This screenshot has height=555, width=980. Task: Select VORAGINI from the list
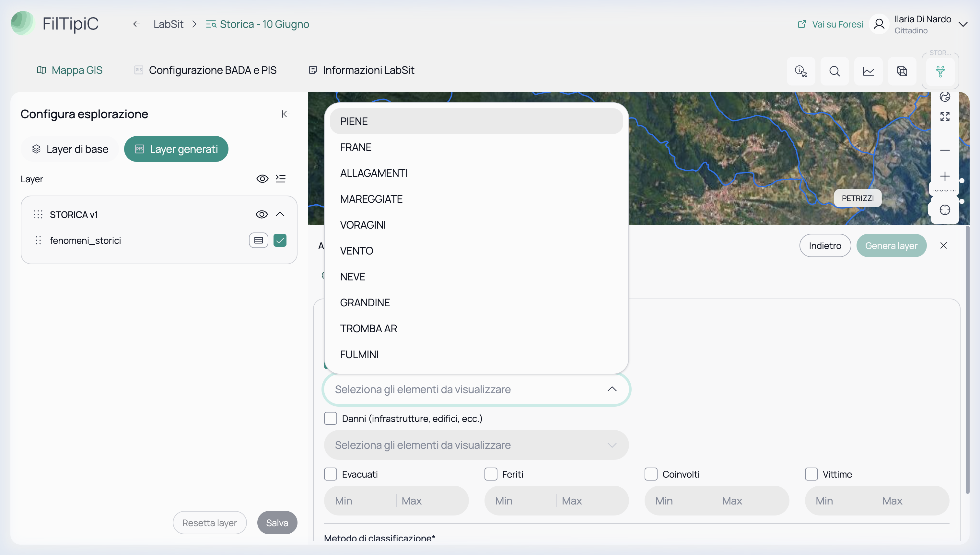tap(476, 224)
